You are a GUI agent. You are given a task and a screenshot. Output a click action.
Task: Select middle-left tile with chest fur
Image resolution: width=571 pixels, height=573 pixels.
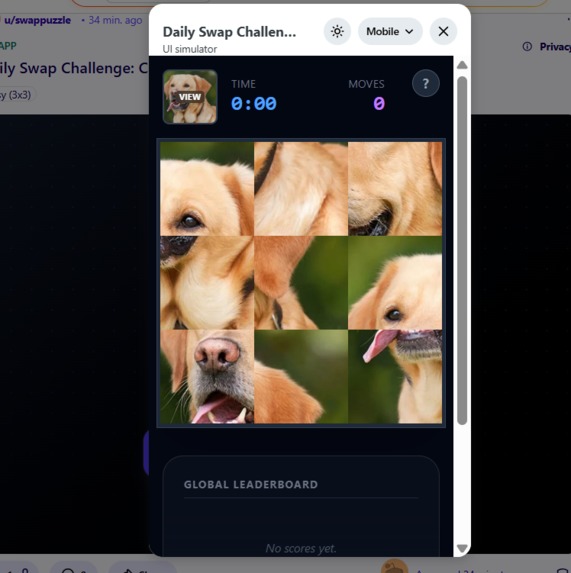207,283
